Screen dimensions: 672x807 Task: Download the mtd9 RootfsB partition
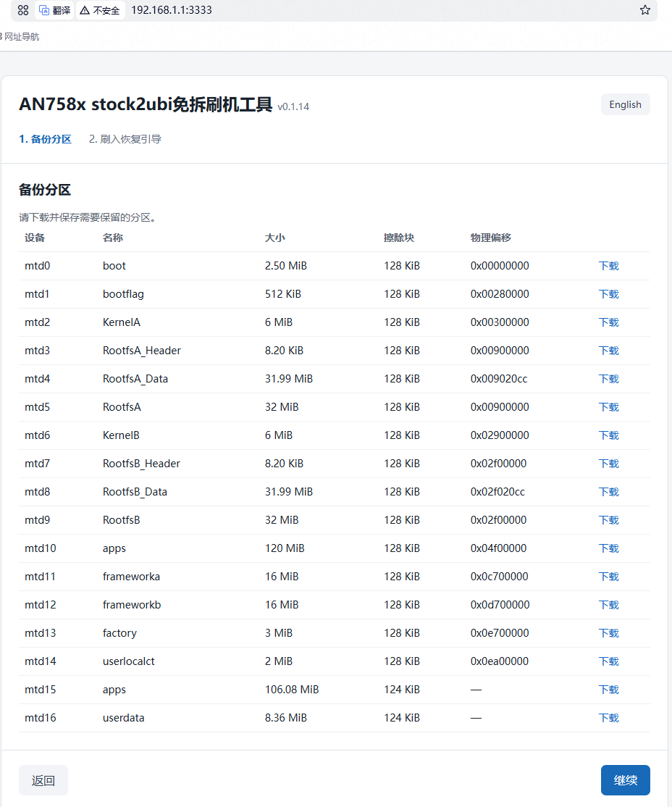point(609,520)
